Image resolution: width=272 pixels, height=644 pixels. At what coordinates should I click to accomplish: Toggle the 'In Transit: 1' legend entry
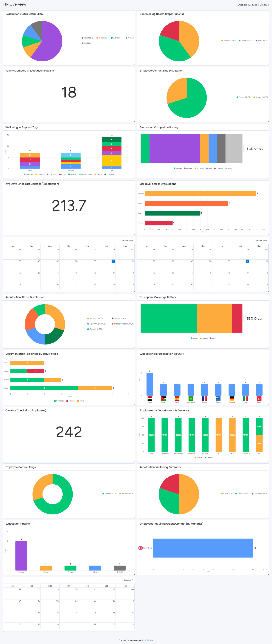[102, 38]
